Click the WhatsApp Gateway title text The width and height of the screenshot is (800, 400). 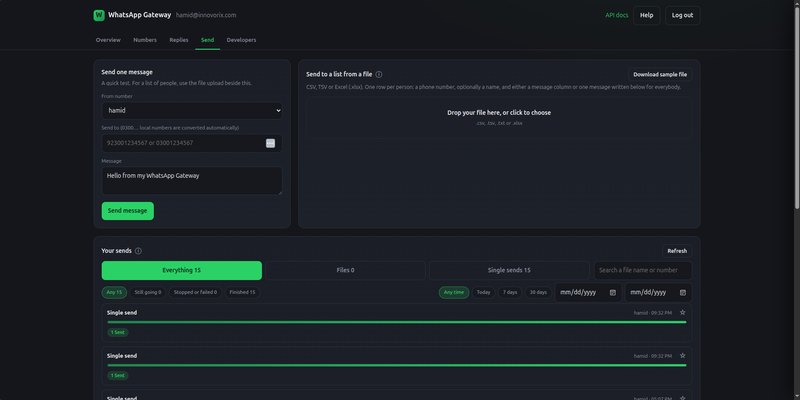click(139, 15)
